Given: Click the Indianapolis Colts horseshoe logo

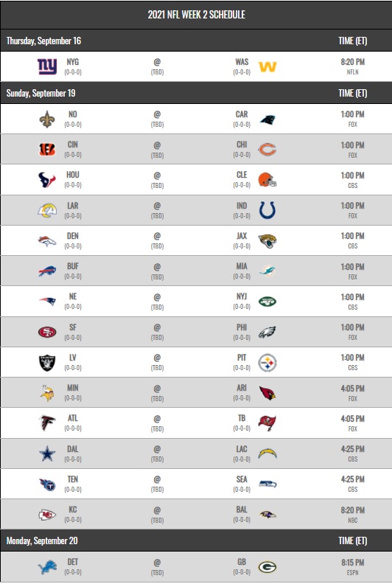Looking at the screenshot, I should (267, 210).
